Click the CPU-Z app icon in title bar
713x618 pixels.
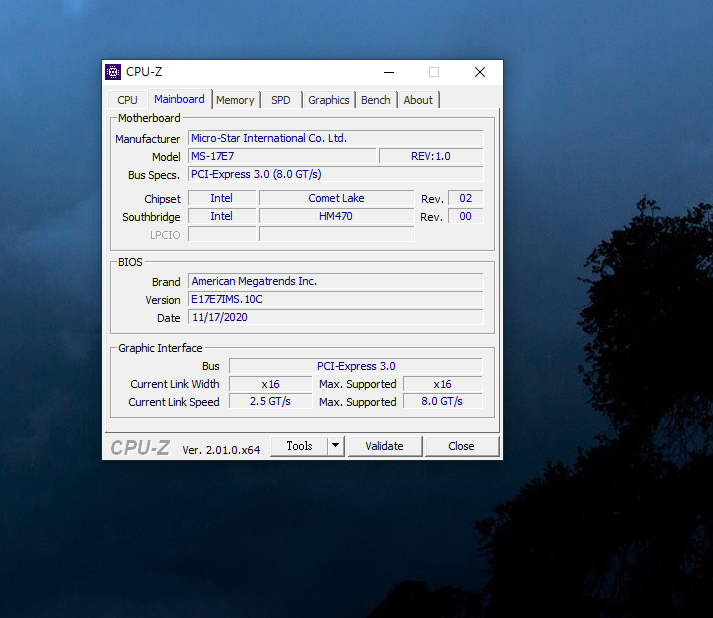click(x=113, y=72)
